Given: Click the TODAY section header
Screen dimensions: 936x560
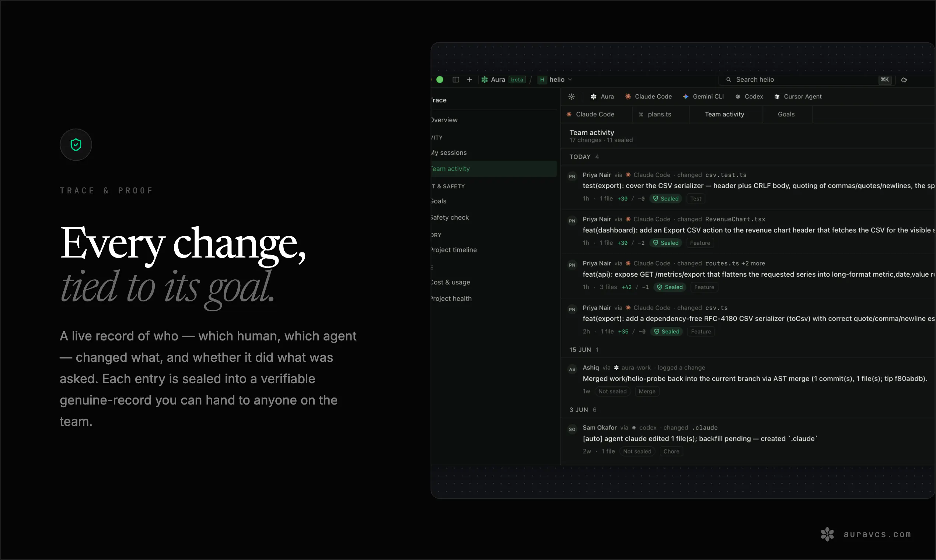Looking at the screenshot, I should pos(584,157).
